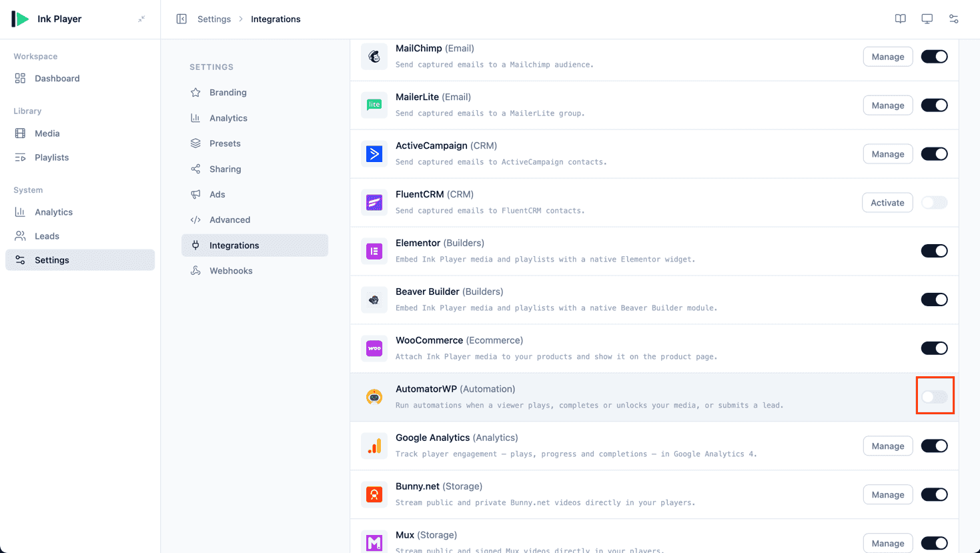The height and width of the screenshot is (553, 980).
Task: Disable the MailChimp integration toggle
Action: coord(934,57)
